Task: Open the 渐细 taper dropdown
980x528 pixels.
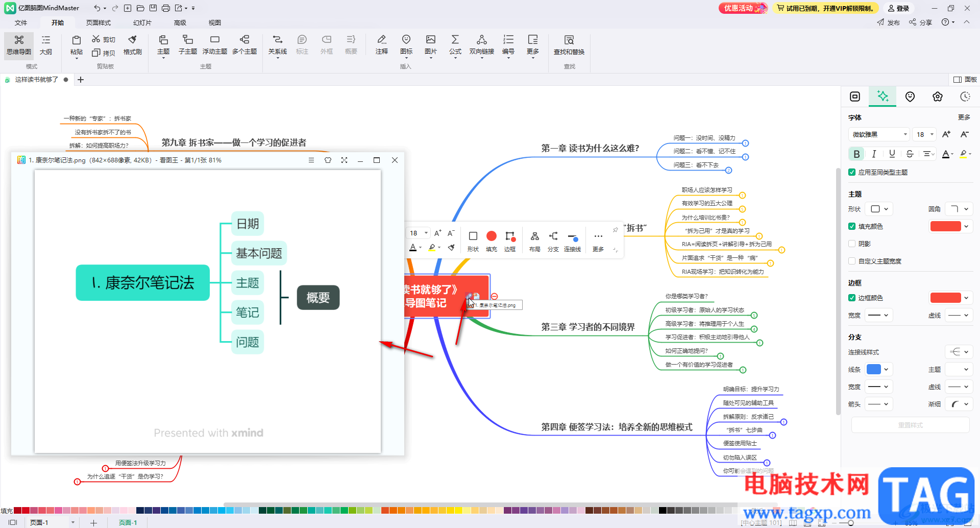Action: coord(959,404)
